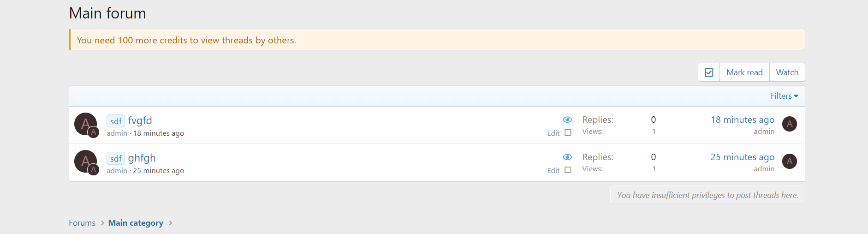The image size is (868, 234).
Task: Tick the checkbox for fvgfd thread
Action: point(568,132)
